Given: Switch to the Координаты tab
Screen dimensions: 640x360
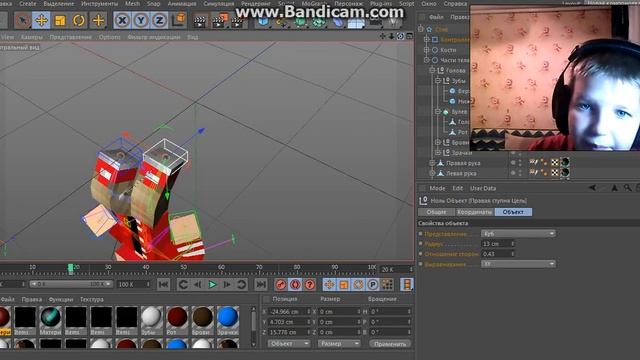Looking at the screenshot, I should point(474,212).
